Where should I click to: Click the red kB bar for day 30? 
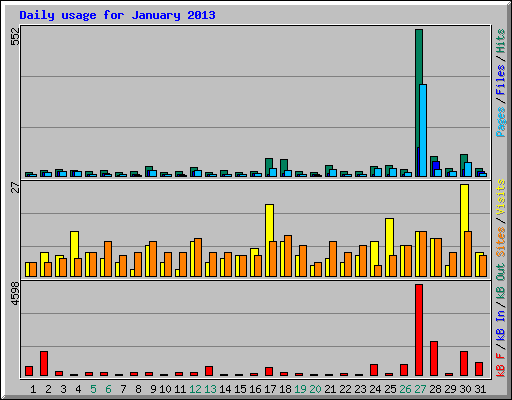pyautogui.click(x=464, y=363)
